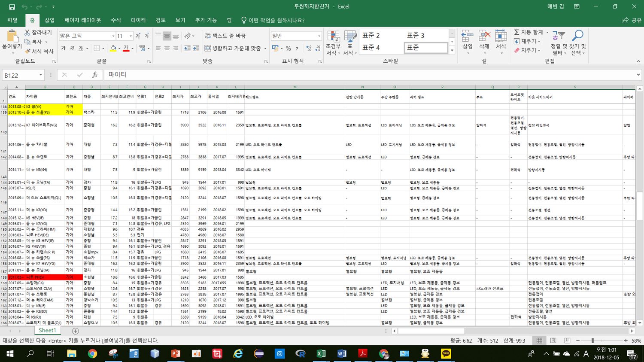
Task: Apply percent style with the % button
Action: point(289,49)
